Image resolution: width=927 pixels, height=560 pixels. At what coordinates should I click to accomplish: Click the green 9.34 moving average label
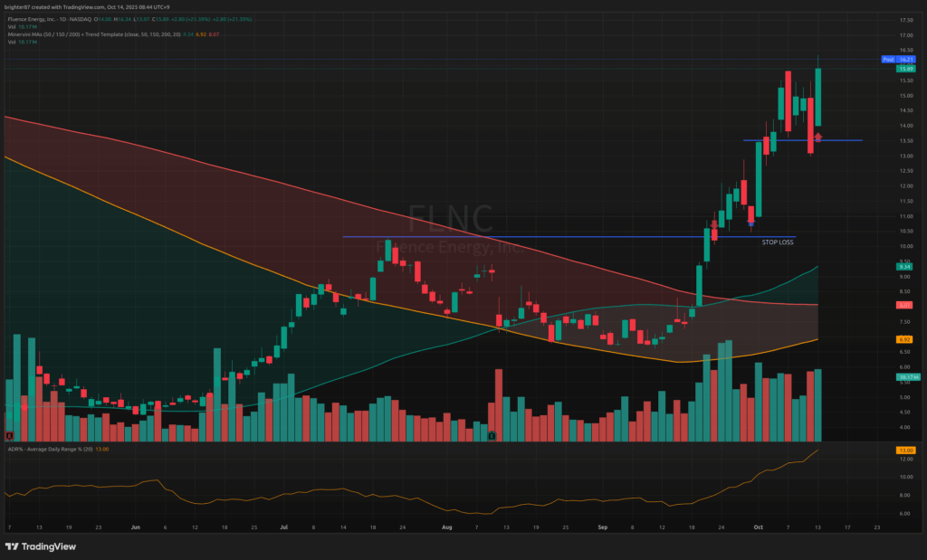click(x=903, y=267)
